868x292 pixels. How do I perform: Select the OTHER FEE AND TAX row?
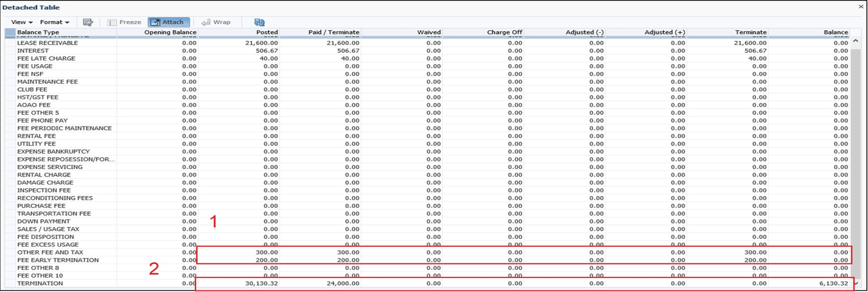point(427,253)
